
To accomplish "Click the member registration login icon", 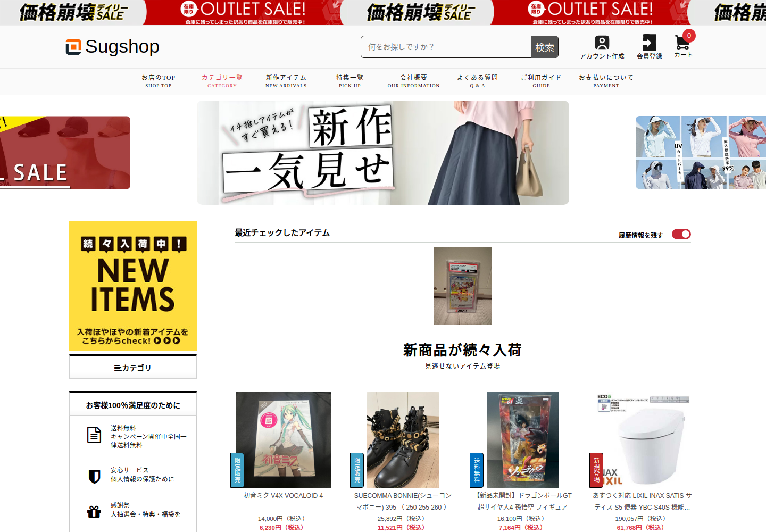I will (650, 43).
